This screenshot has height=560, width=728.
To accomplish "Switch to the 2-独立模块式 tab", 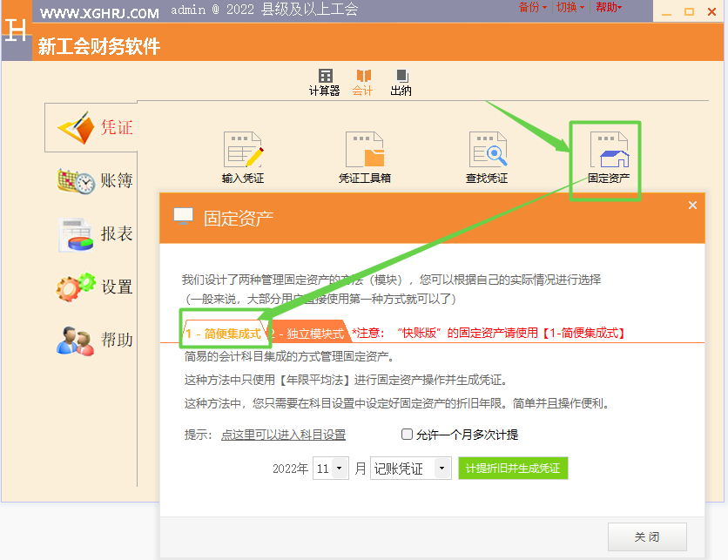I will 308,333.
